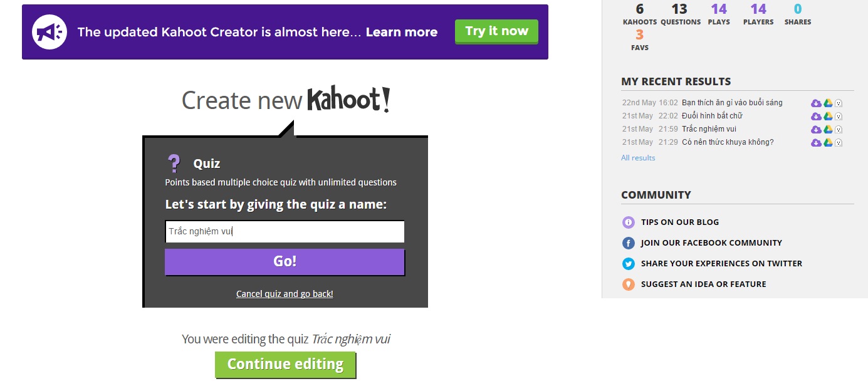The width and height of the screenshot is (868, 391).
Task: Open the Learn more link about Kahoot Creator
Action: click(x=402, y=32)
